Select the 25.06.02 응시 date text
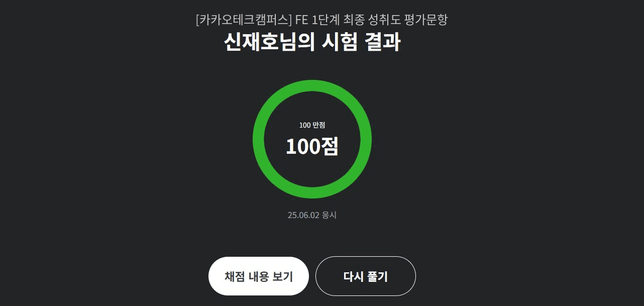This screenshot has width=644, height=306. (x=312, y=215)
